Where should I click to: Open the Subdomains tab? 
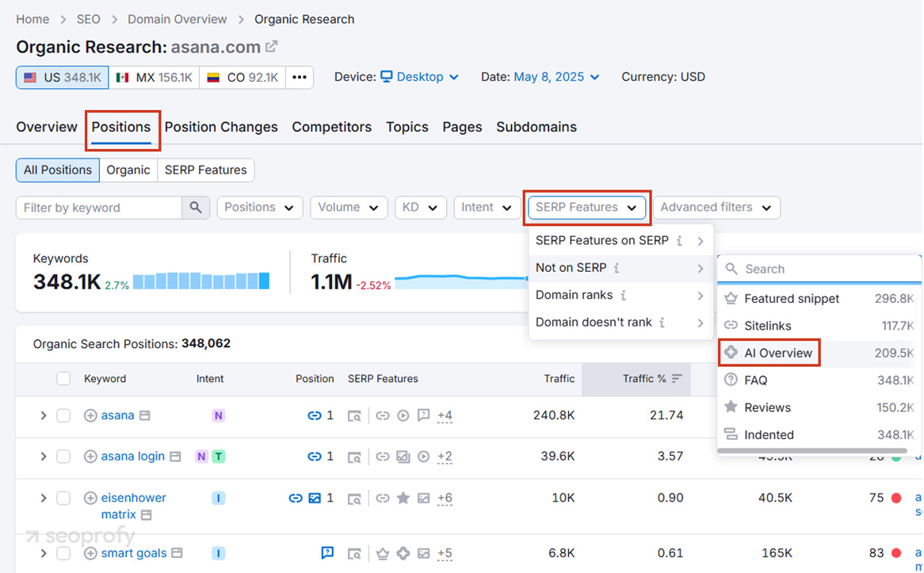(536, 127)
